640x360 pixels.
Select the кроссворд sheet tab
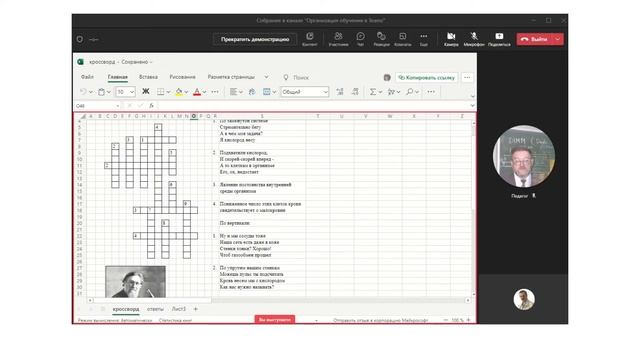pyautogui.click(x=126, y=309)
